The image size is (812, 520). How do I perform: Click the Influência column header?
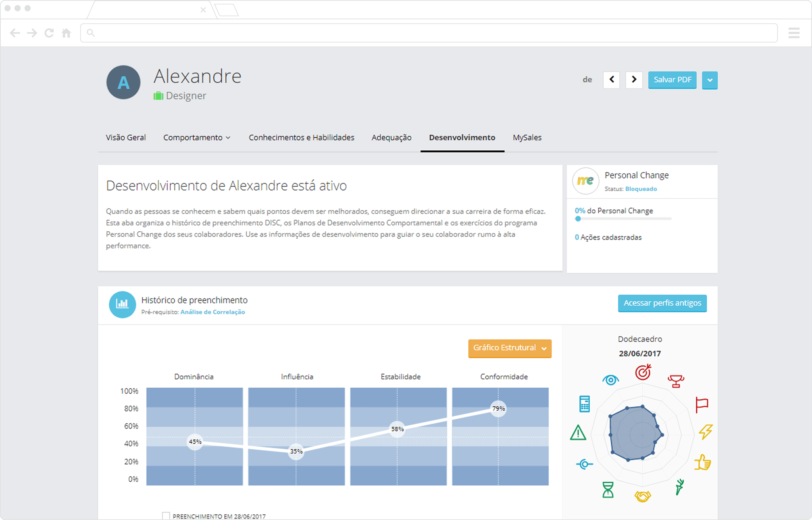297,377
